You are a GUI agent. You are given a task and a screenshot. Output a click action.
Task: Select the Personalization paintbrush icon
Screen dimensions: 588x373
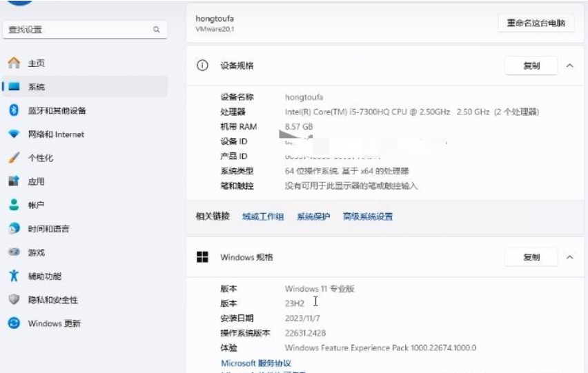[14, 157]
